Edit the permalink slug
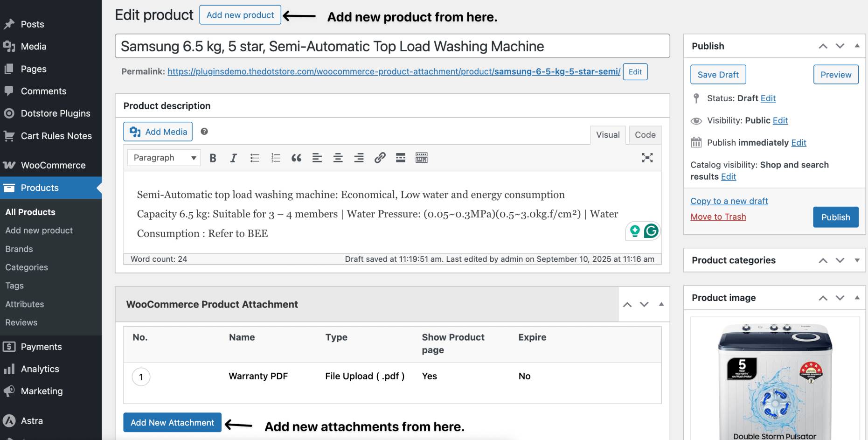Screen dimensions: 868x440 635,72
